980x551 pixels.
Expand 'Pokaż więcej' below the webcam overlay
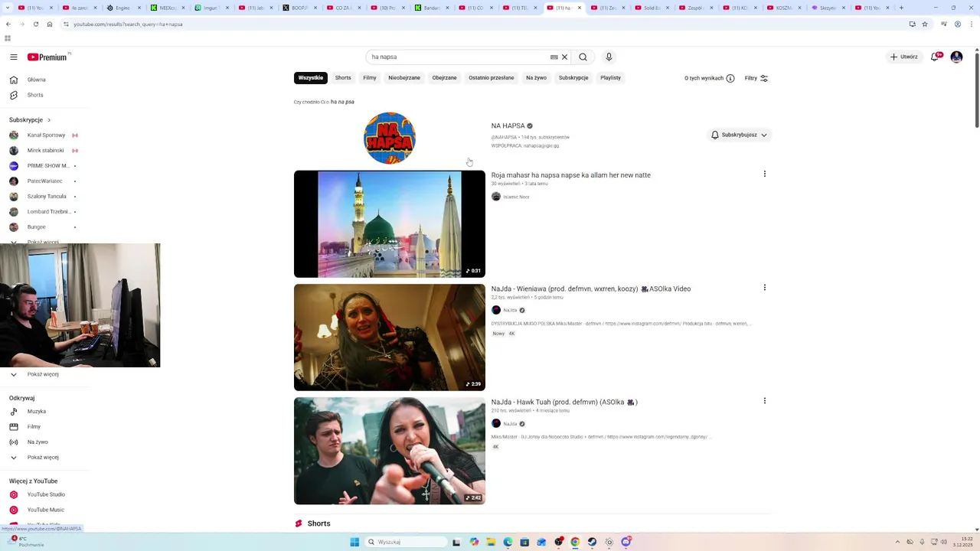(x=44, y=374)
